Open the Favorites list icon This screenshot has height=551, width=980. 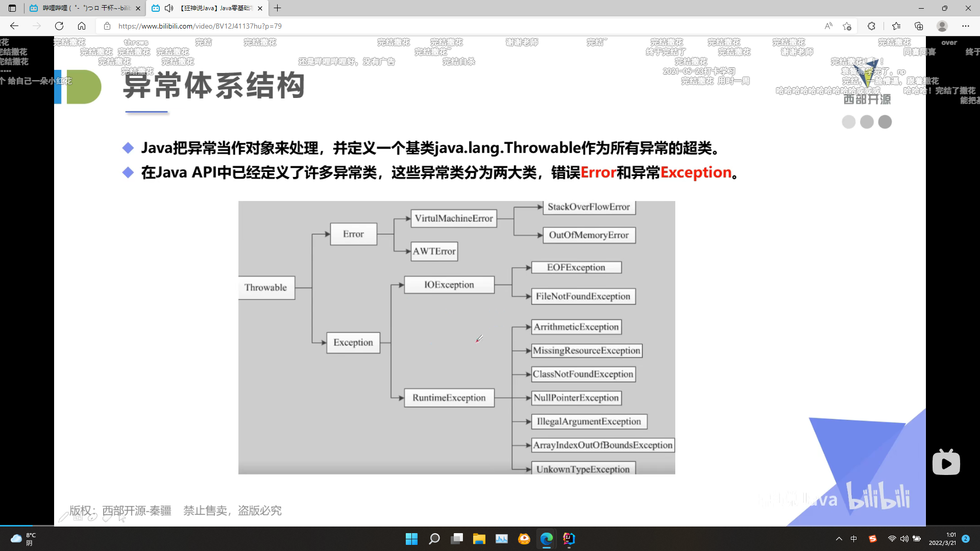pos(896,26)
